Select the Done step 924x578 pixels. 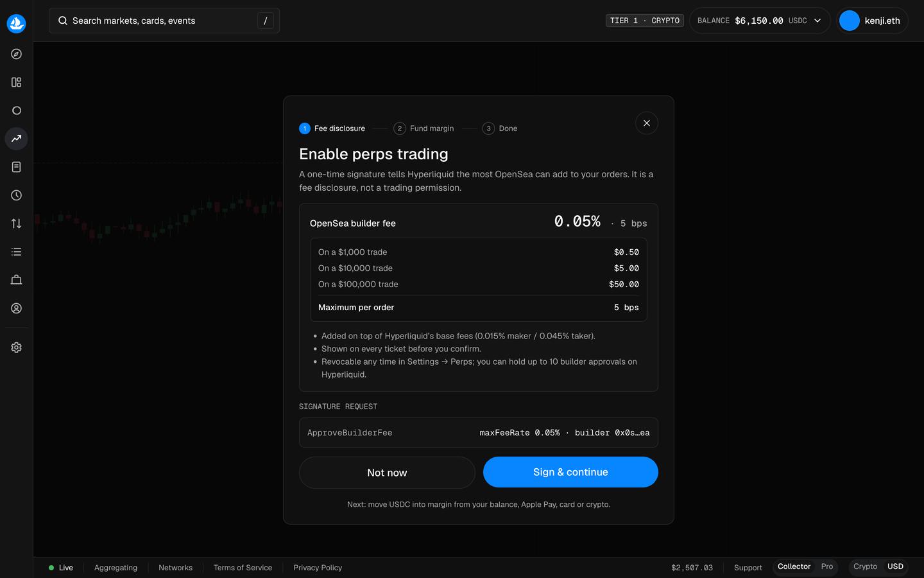[x=500, y=128]
